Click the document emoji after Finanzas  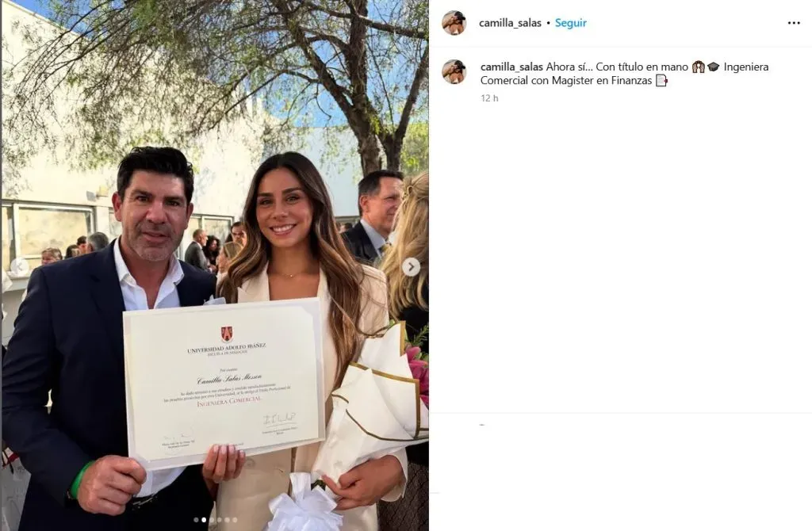point(661,80)
